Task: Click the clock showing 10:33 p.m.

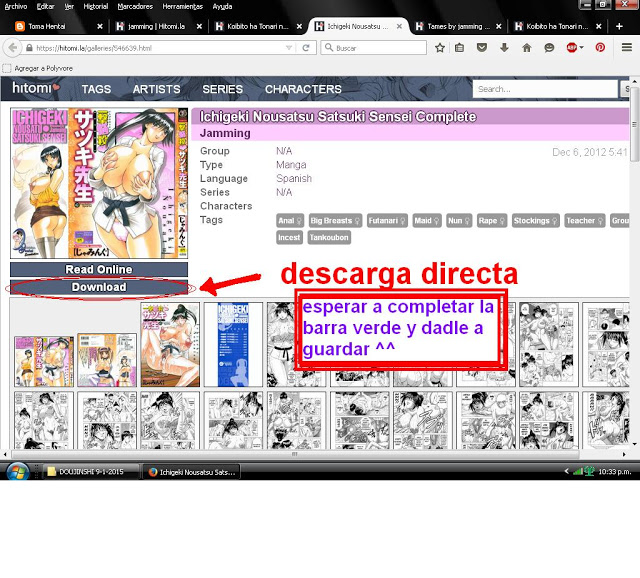Action: pos(615,472)
